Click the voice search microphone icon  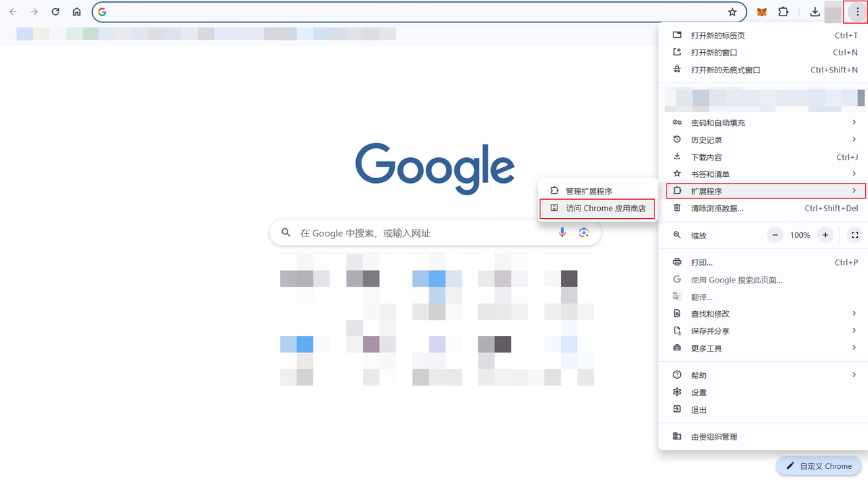click(x=562, y=232)
